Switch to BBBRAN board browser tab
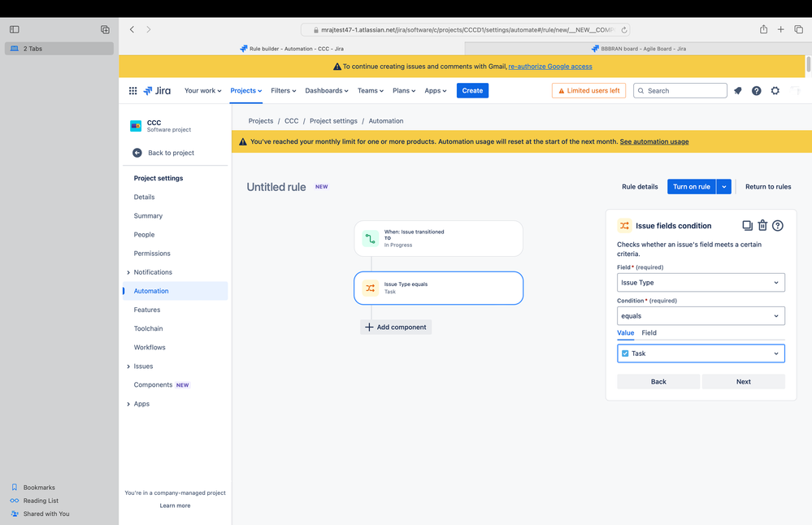The width and height of the screenshot is (812, 525). (x=638, y=49)
